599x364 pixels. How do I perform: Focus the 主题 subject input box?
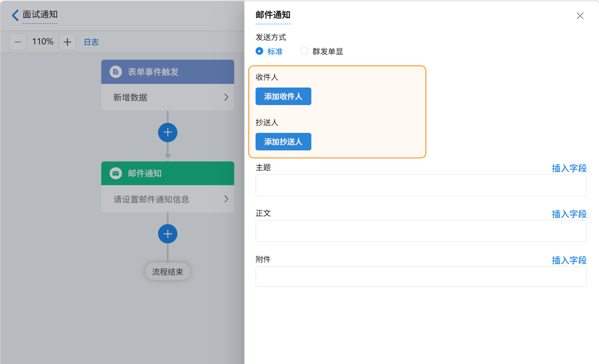tap(421, 185)
